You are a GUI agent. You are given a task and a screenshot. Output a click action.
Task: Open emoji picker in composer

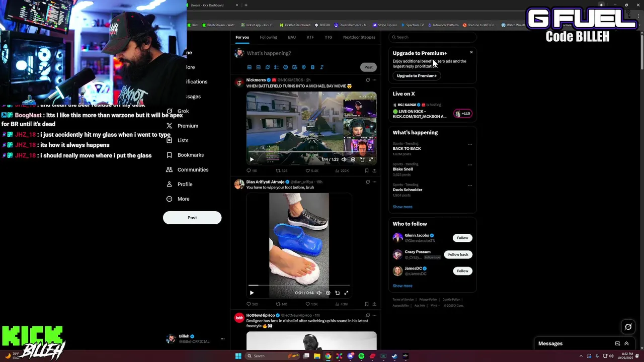(285, 67)
